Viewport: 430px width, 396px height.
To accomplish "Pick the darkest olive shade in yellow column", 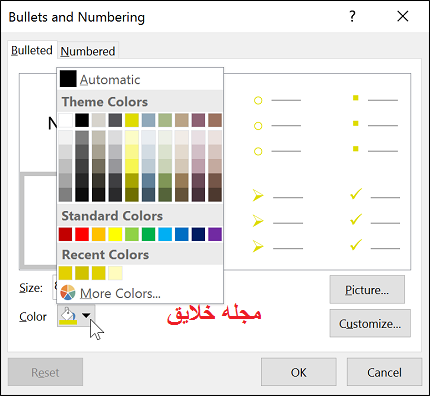I will click(x=132, y=195).
